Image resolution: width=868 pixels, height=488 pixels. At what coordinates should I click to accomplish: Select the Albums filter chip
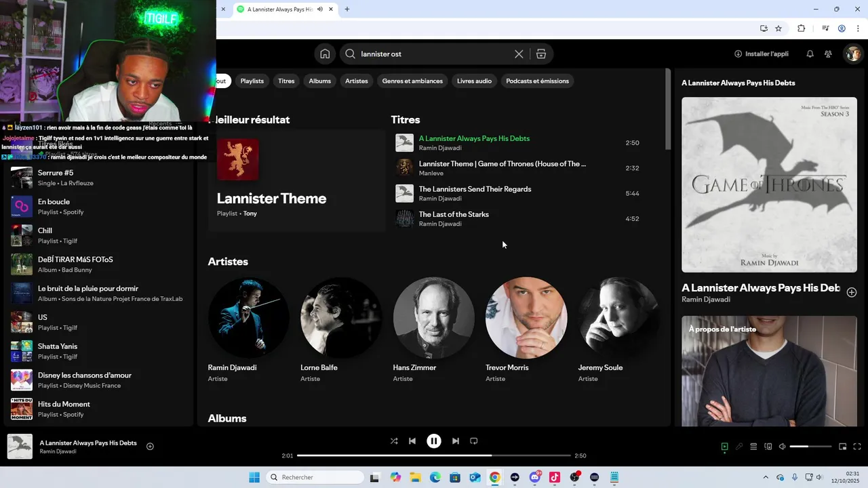[319, 81]
